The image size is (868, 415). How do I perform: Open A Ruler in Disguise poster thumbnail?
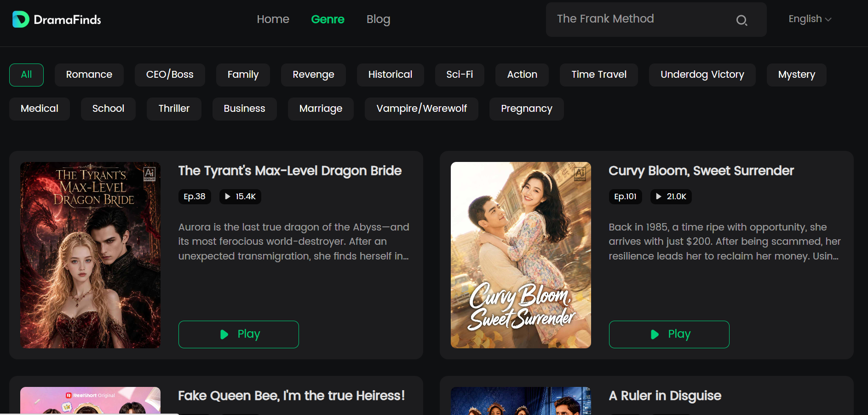(521, 401)
